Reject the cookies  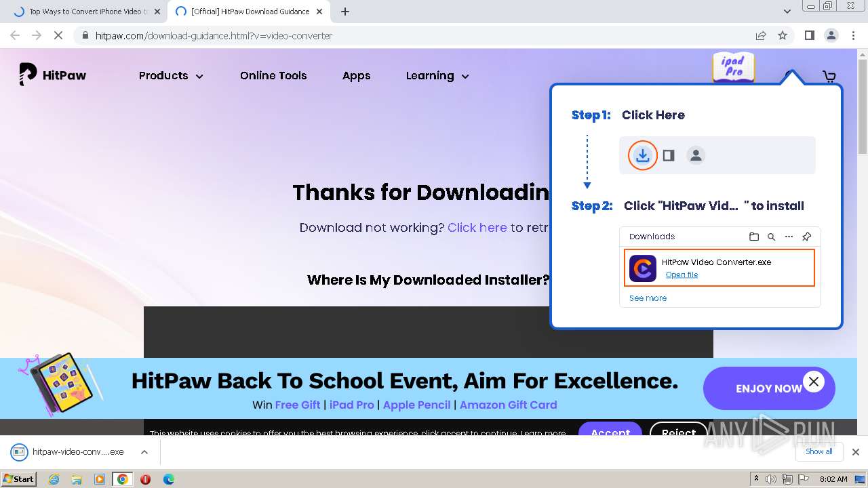click(x=678, y=431)
